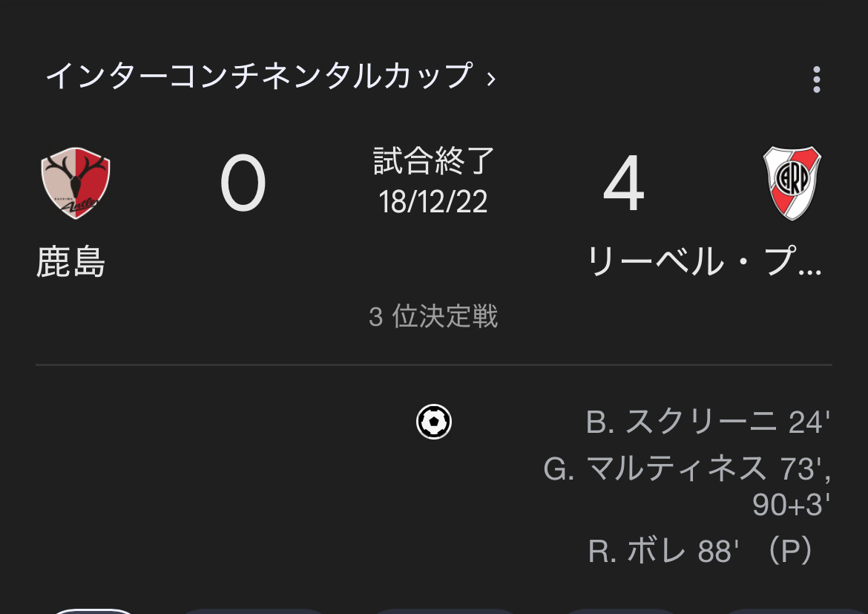Click River Plate's score of 4
868x614 pixels.
(x=623, y=184)
